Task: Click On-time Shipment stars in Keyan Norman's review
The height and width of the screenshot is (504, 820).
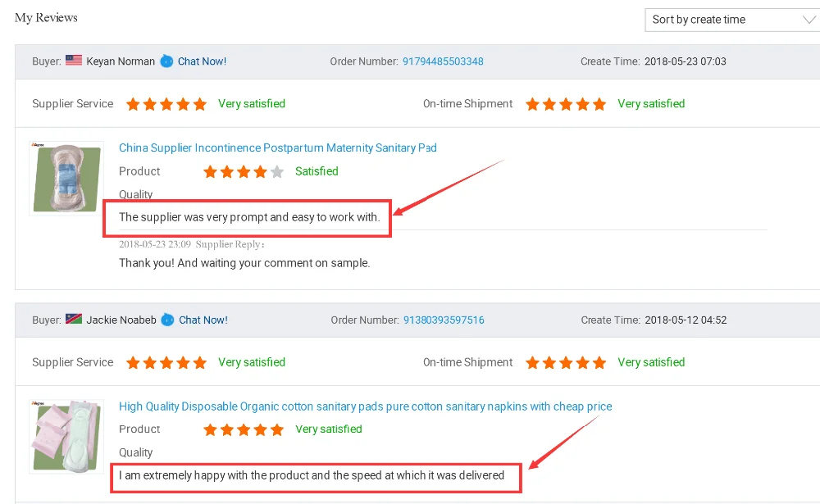Action: (566, 104)
